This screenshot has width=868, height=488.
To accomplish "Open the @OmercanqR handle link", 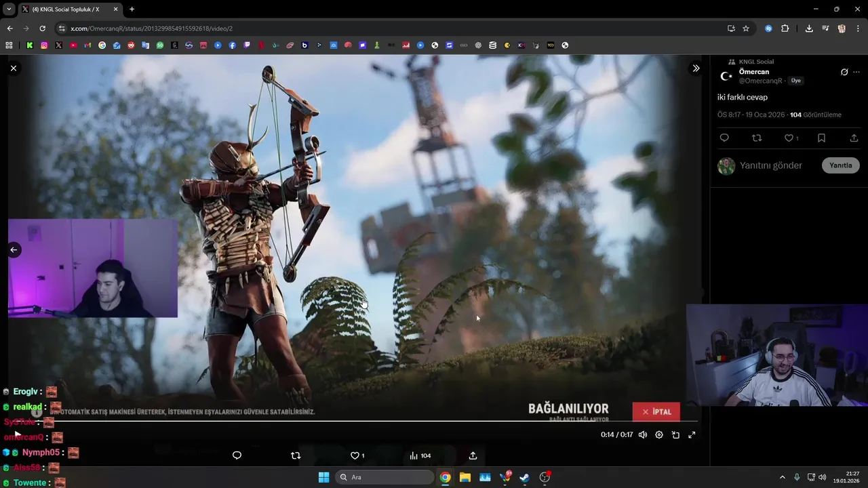I will tap(761, 81).
